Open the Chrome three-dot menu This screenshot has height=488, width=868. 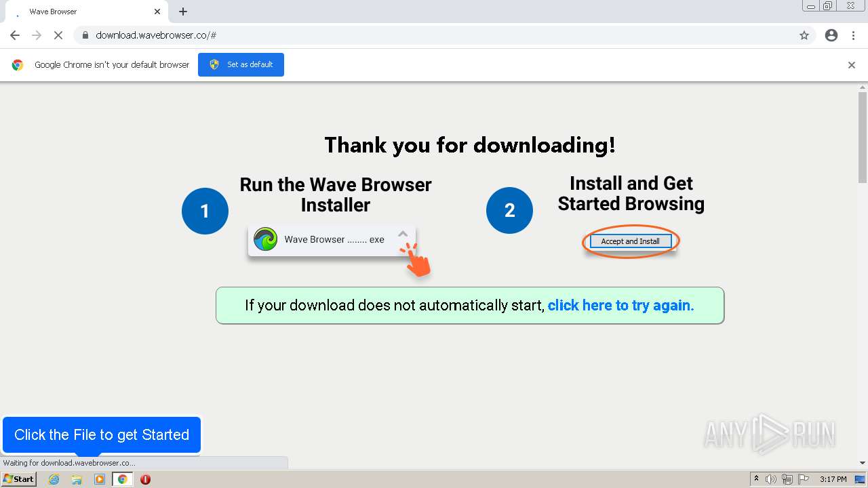(854, 35)
